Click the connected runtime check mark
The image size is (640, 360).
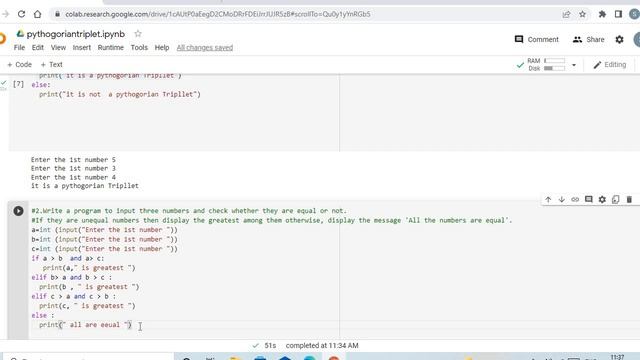[520, 64]
